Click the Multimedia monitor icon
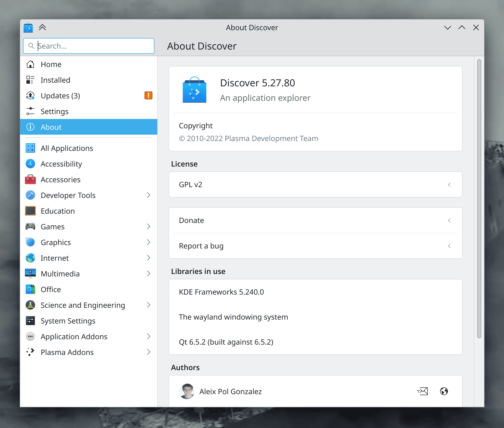Viewport: 504px width, 428px height. pos(30,274)
